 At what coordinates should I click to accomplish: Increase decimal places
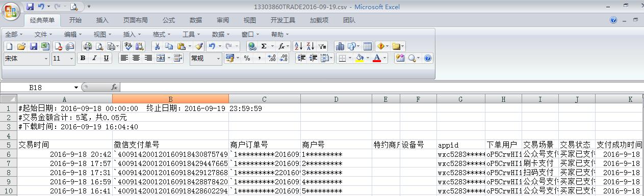[x=272, y=59]
